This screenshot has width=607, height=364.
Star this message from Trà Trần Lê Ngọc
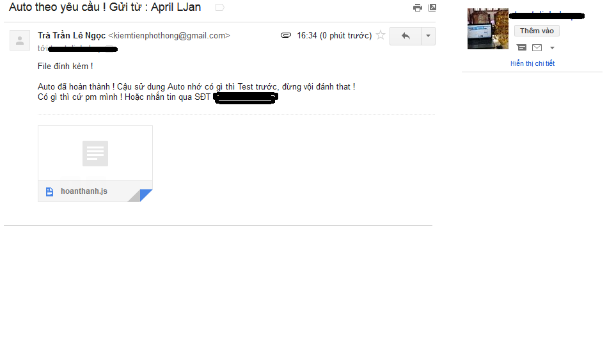381,35
